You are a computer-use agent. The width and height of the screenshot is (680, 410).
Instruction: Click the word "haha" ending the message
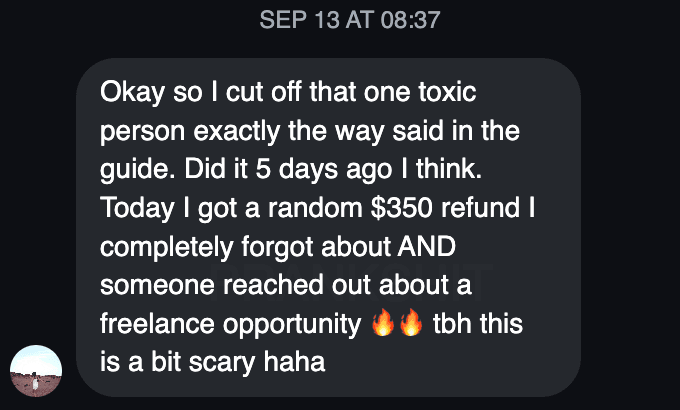coord(294,362)
